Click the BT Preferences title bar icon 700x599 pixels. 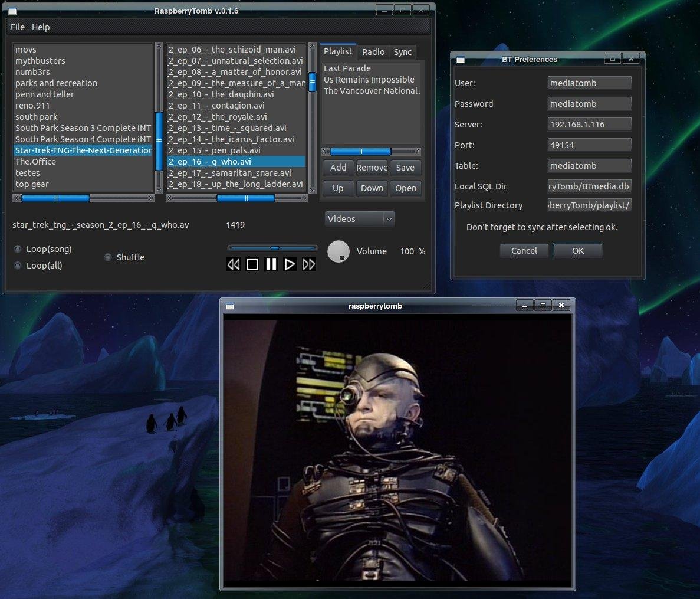point(461,60)
